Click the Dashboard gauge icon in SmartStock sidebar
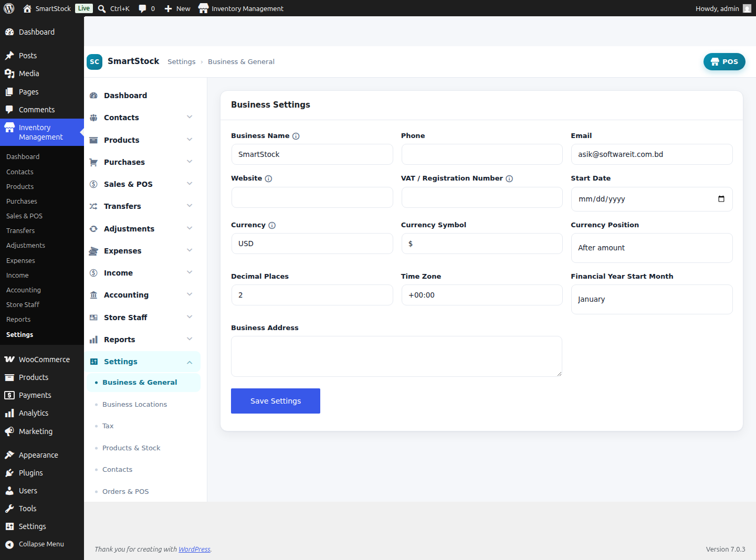The width and height of the screenshot is (756, 560). point(93,96)
